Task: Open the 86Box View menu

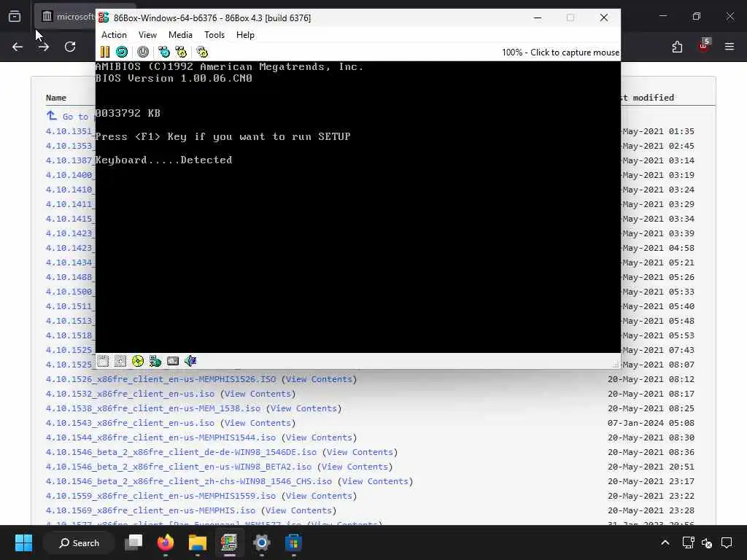Action: [147, 35]
